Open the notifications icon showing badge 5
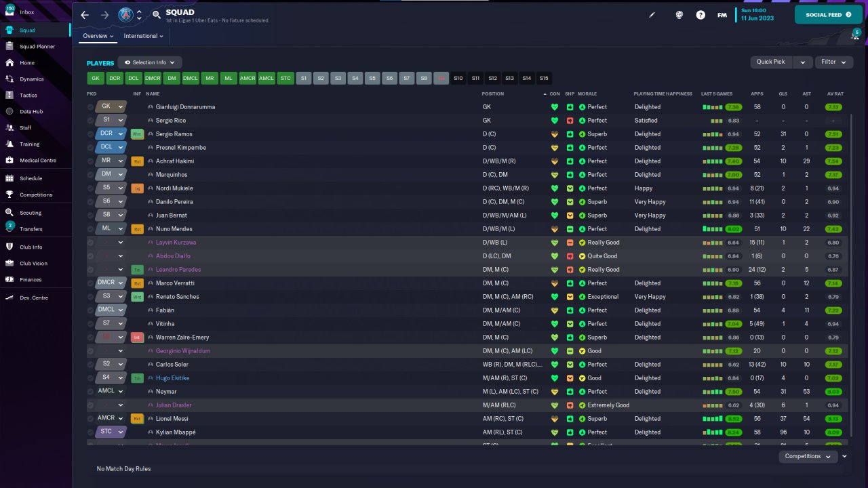The width and height of the screenshot is (868, 488). [x=856, y=36]
